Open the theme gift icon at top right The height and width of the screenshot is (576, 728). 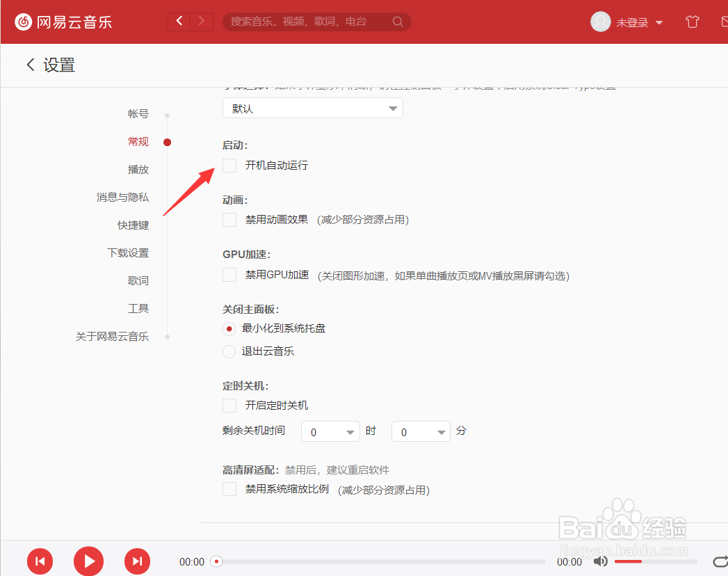692,22
